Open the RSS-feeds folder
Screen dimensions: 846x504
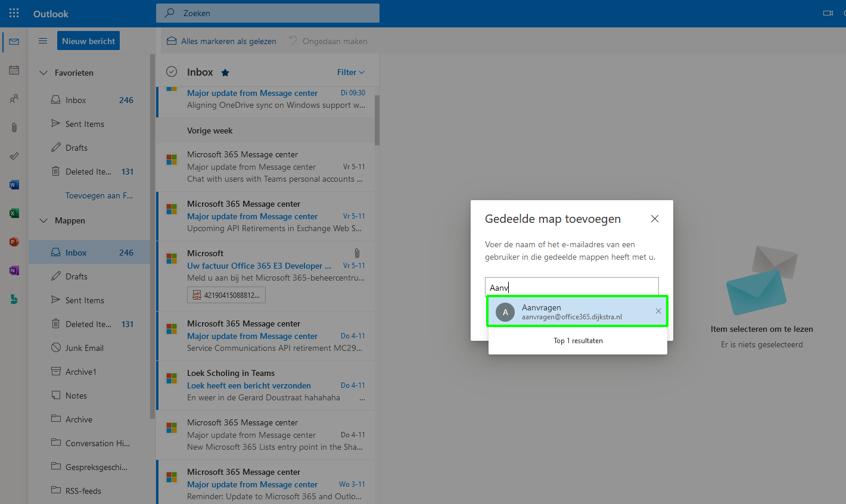click(x=90, y=491)
